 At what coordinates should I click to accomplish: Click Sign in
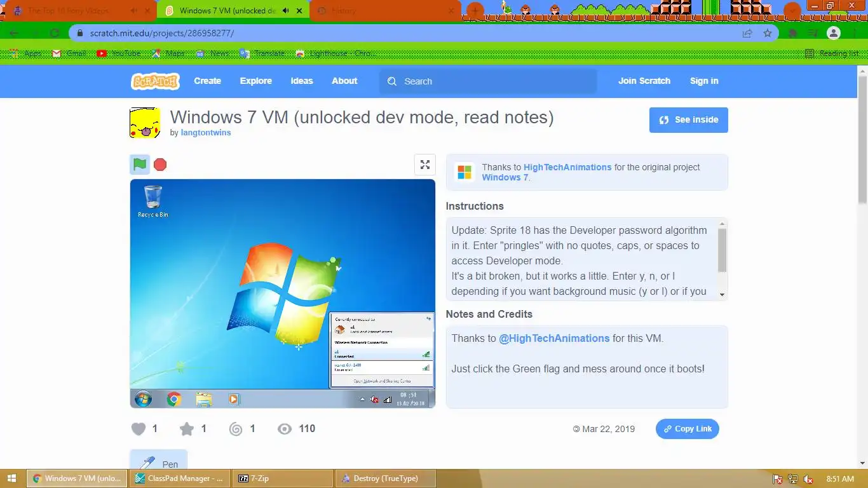(x=704, y=81)
